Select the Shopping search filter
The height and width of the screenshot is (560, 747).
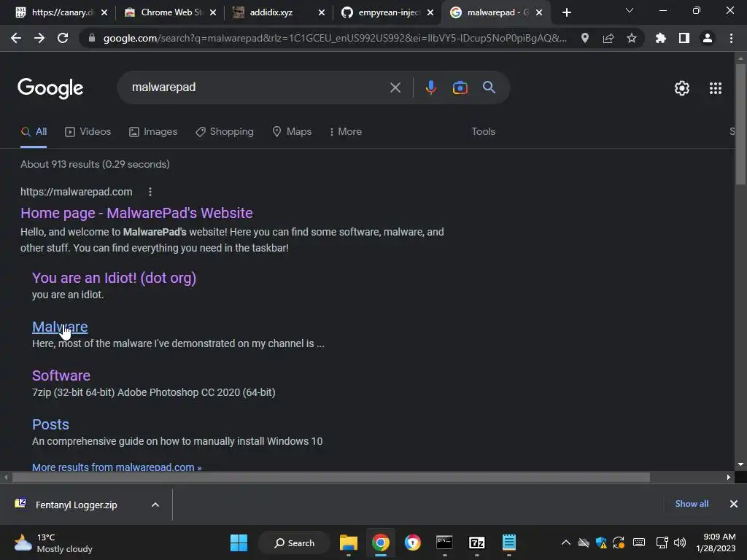[x=225, y=131]
